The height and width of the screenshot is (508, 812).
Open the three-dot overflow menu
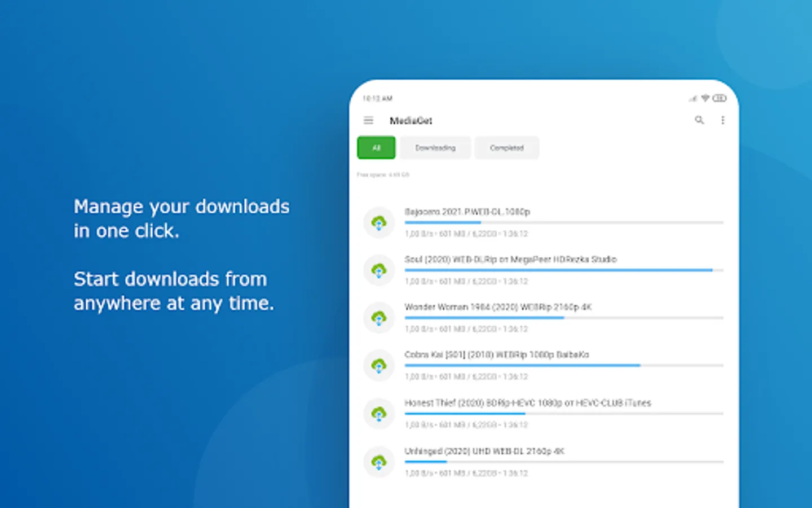click(x=723, y=120)
